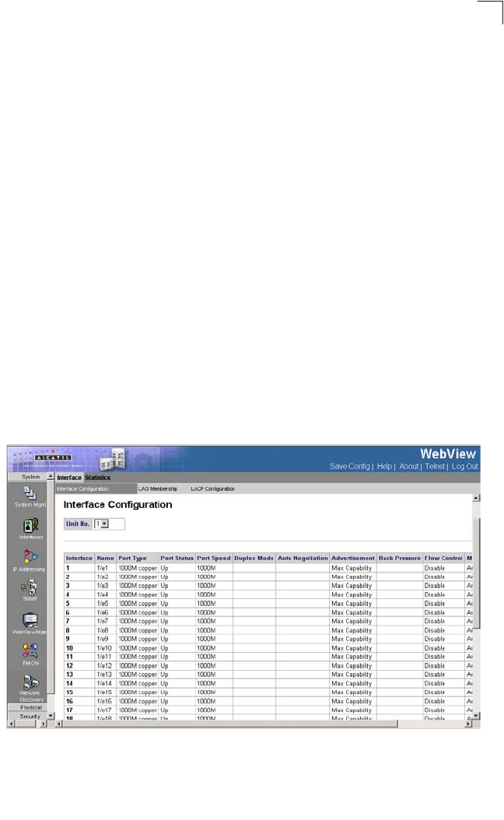Click the Interface Configuration page heading
This screenshot has height=820, width=504.
click(x=117, y=505)
